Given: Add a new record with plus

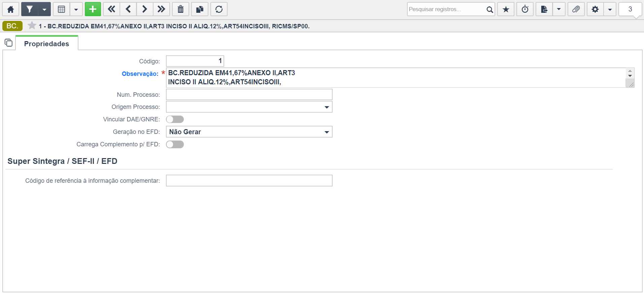Looking at the screenshot, I should coord(93,9).
